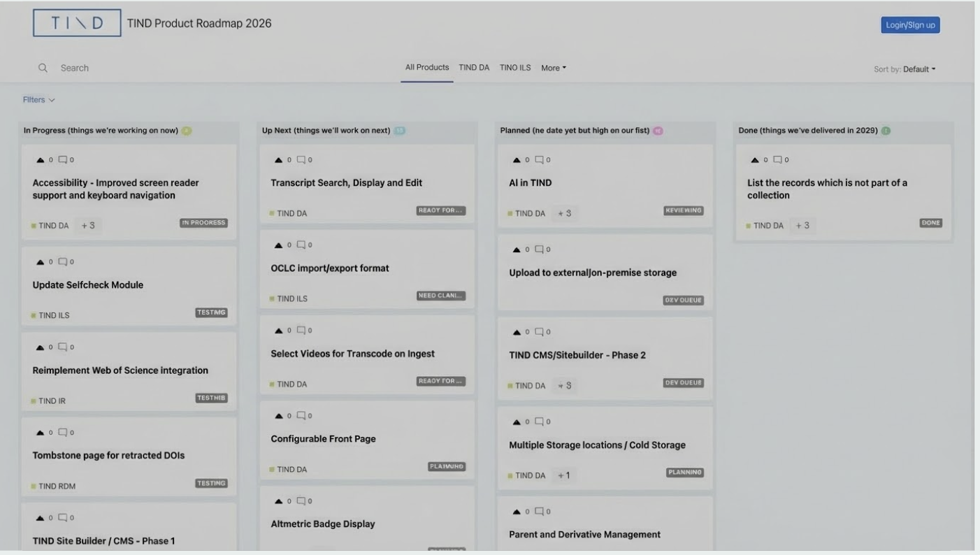
Task: Click the TIND logo
Action: (x=77, y=22)
